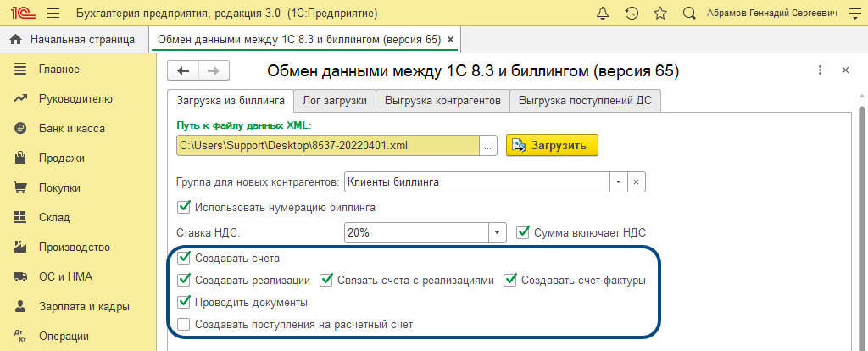Close the form with the X button
Screen dimensions: 868x351
(845, 70)
